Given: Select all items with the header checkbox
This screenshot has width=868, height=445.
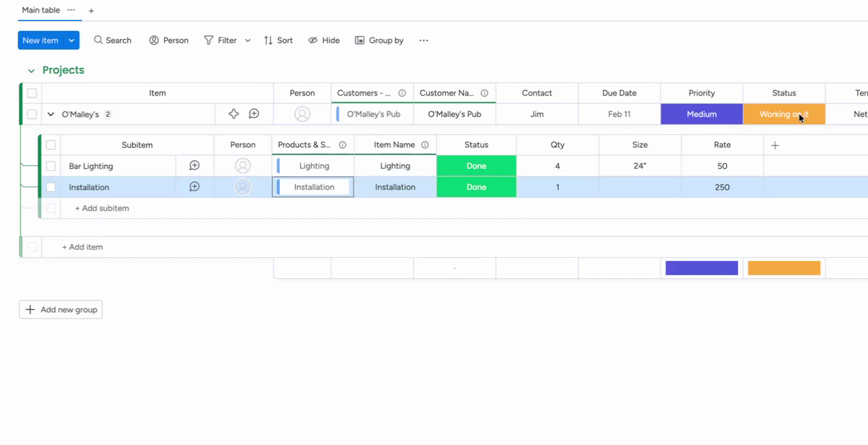Looking at the screenshot, I should 32,93.
